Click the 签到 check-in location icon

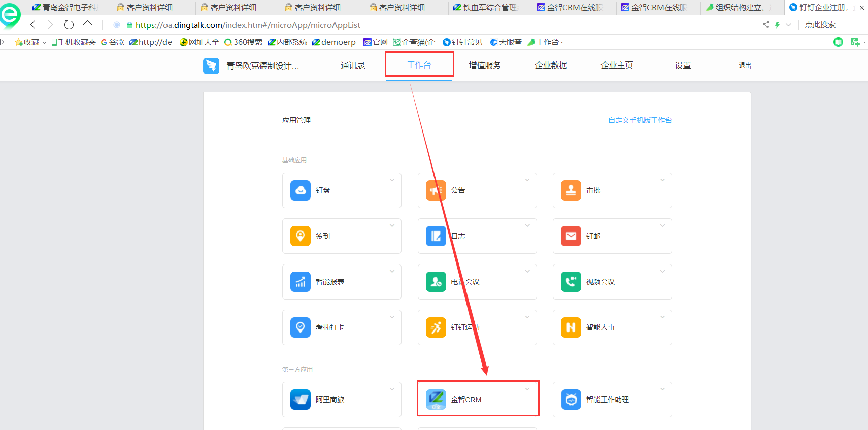point(301,236)
